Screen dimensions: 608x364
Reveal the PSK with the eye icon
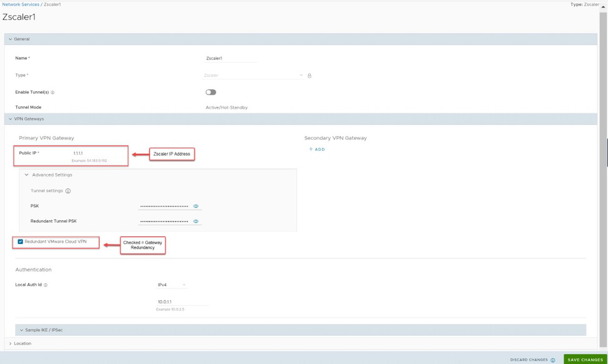click(x=196, y=206)
